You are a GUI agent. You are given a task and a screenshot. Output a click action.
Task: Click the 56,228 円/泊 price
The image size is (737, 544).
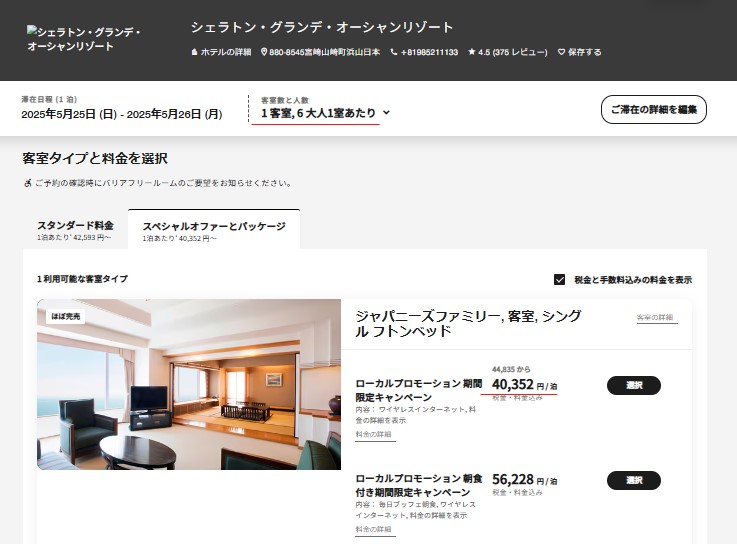(525, 480)
